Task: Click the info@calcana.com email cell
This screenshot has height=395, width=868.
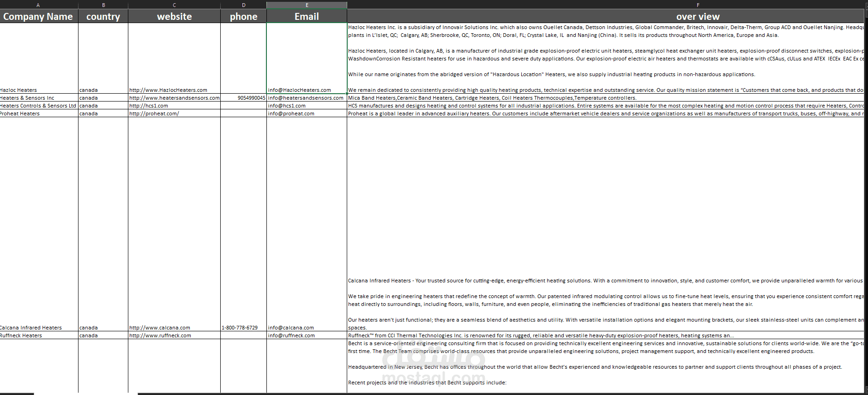Action: 307,224
